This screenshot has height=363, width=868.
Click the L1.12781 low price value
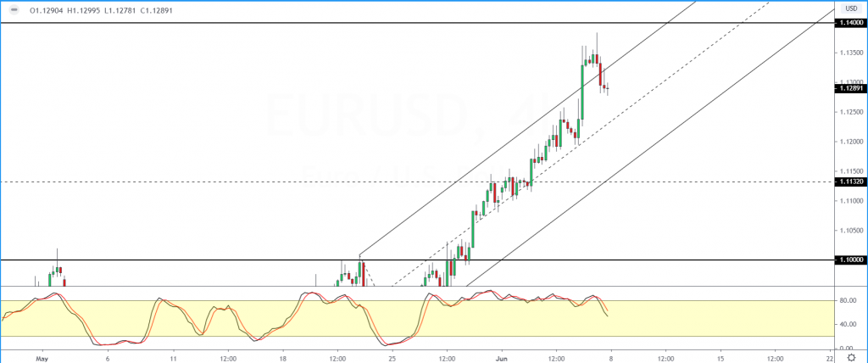[120, 10]
